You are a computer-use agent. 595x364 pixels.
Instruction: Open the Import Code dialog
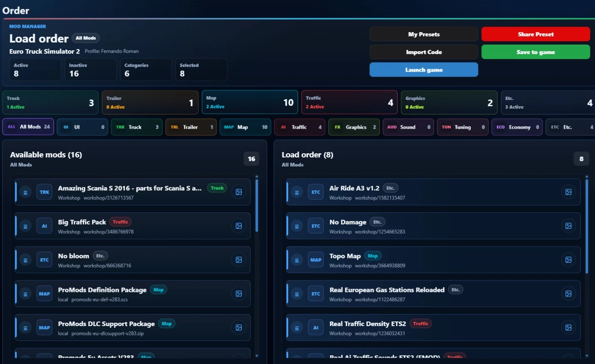click(423, 52)
